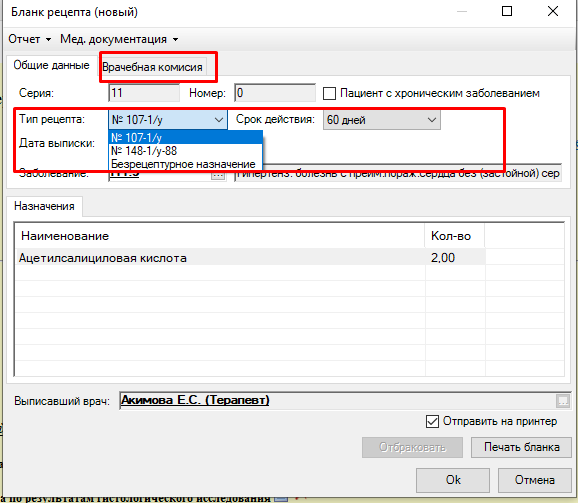Collapse the Тип рецепта dropdown arrow
This screenshot has height=503, width=578.
click(x=219, y=120)
